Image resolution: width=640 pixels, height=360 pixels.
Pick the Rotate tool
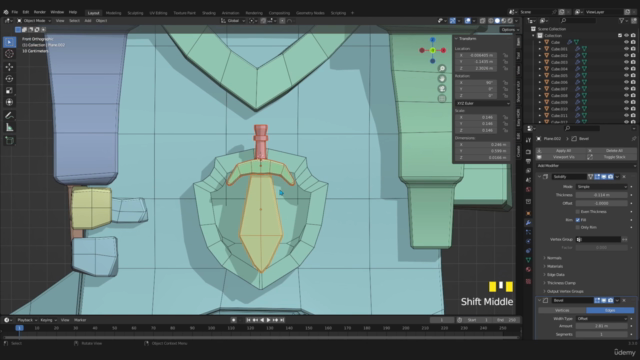[9, 79]
